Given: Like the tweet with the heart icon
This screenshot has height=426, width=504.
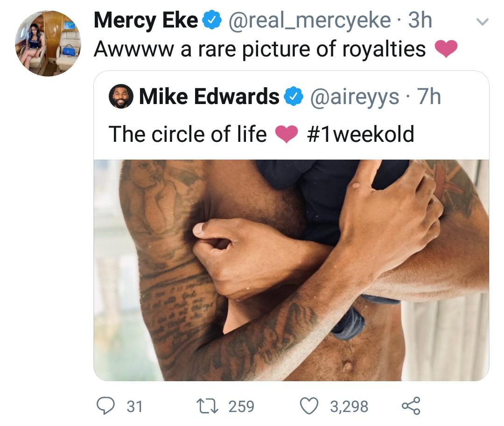Looking at the screenshot, I should pyautogui.click(x=309, y=406).
